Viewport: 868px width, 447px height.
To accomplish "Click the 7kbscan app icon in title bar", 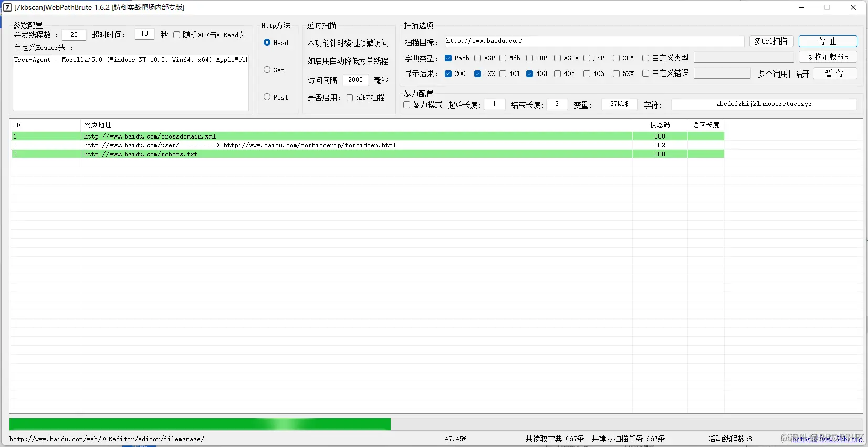I will (7, 7).
